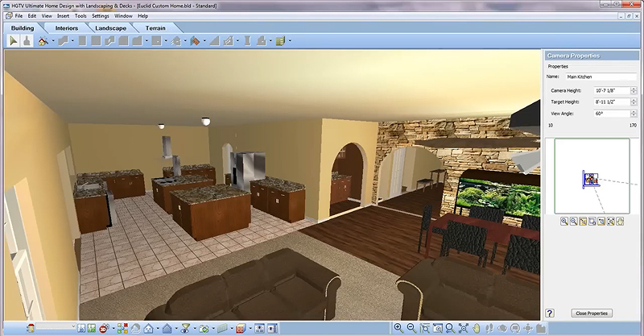Click the Camera Height value field

point(612,90)
